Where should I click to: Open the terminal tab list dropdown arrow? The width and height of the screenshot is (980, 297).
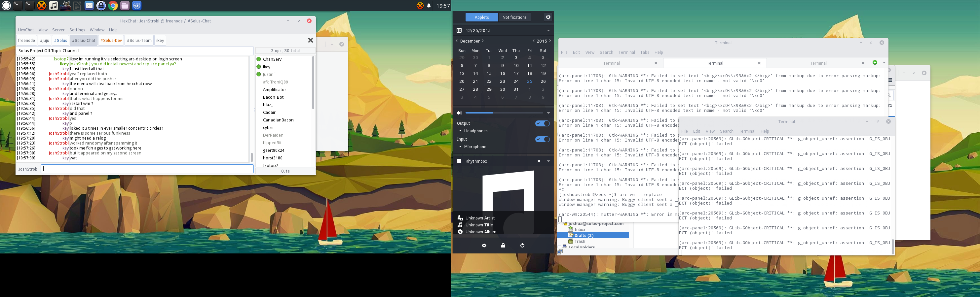(x=884, y=63)
